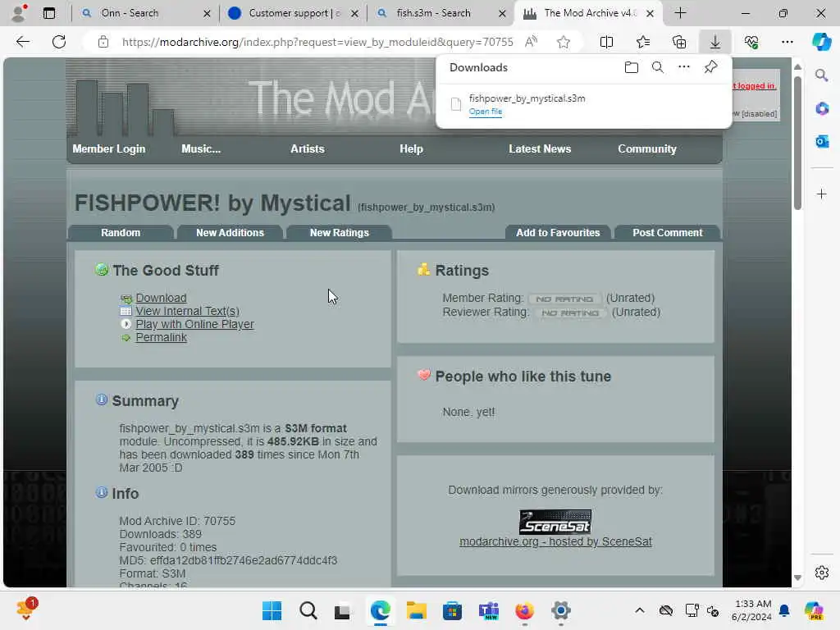Screen dimensions: 840x630
Task: Open the Microsoft 365 sidebar icon
Action: point(822,109)
